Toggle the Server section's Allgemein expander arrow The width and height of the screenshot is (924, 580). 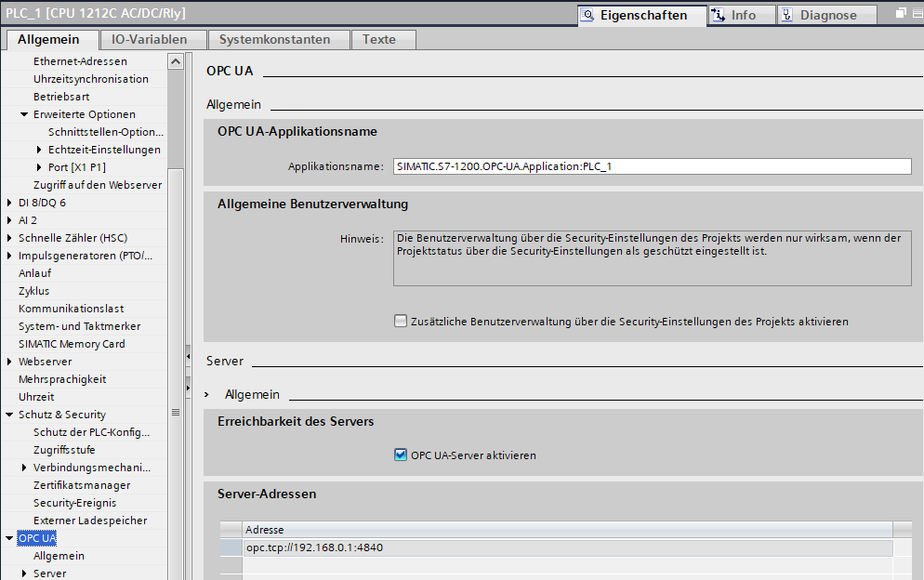207,394
